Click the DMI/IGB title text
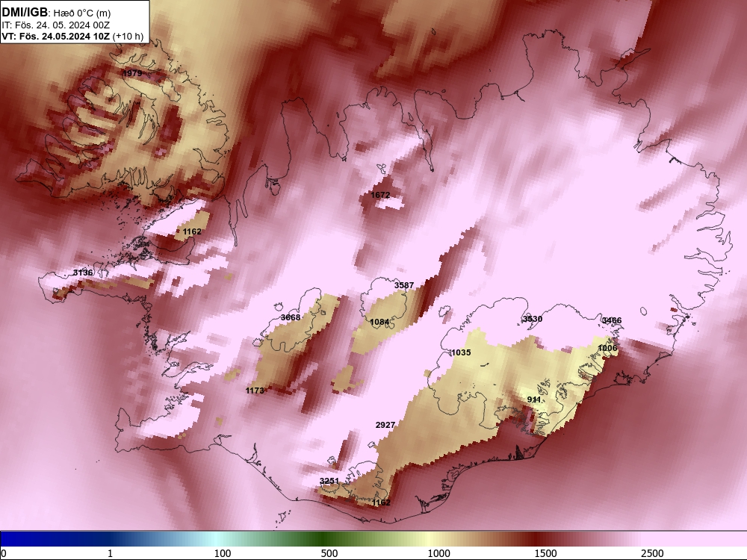The width and height of the screenshot is (747, 560). (25, 12)
